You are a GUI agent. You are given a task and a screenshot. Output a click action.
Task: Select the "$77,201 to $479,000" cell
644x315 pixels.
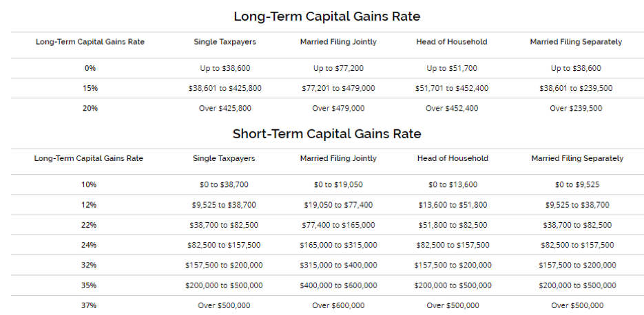[338, 88]
